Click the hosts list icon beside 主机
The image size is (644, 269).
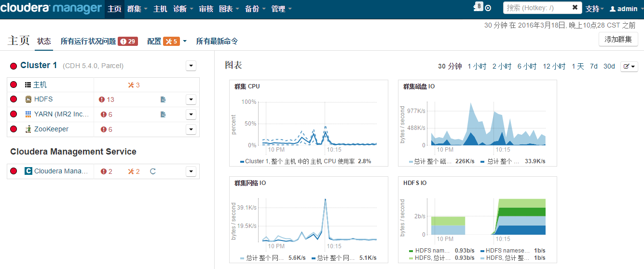[28, 85]
